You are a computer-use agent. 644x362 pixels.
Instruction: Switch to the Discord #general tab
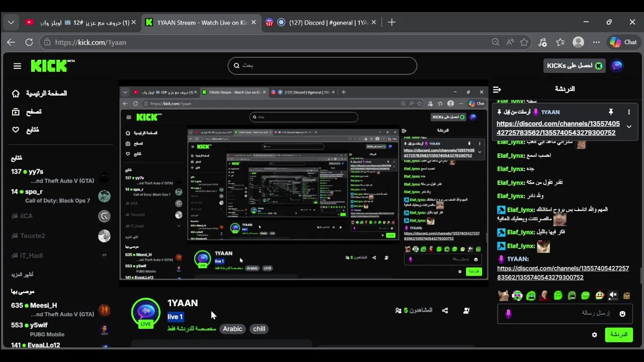tap(320, 22)
